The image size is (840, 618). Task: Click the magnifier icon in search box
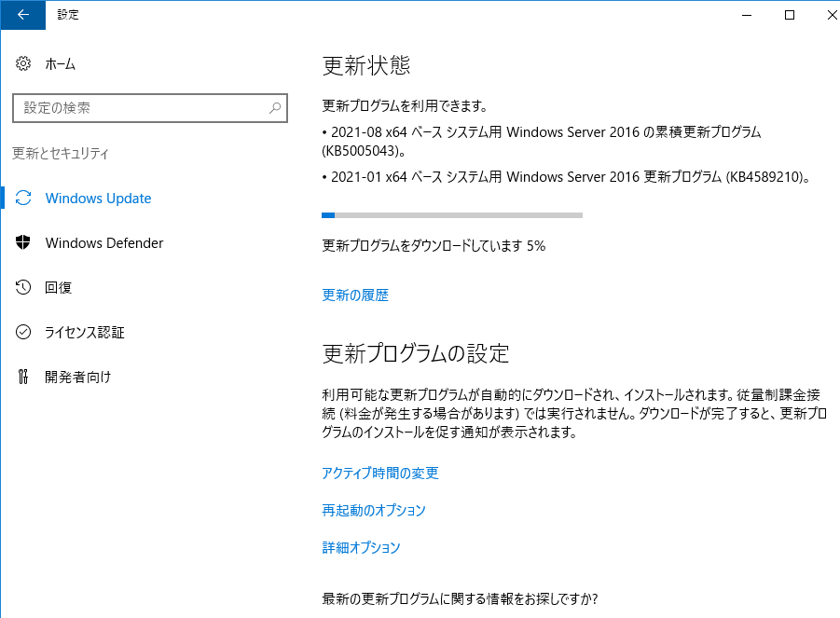275,108
